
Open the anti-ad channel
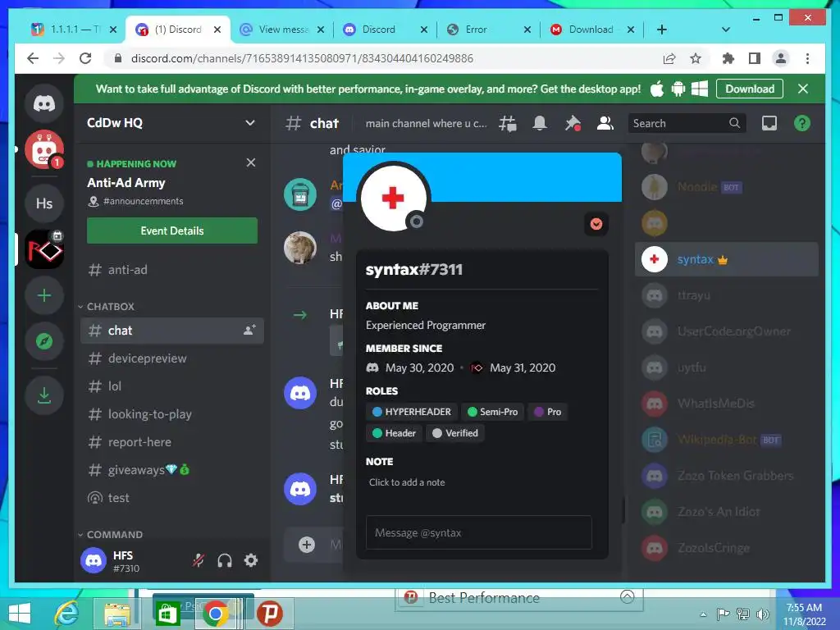pos(171,270)
